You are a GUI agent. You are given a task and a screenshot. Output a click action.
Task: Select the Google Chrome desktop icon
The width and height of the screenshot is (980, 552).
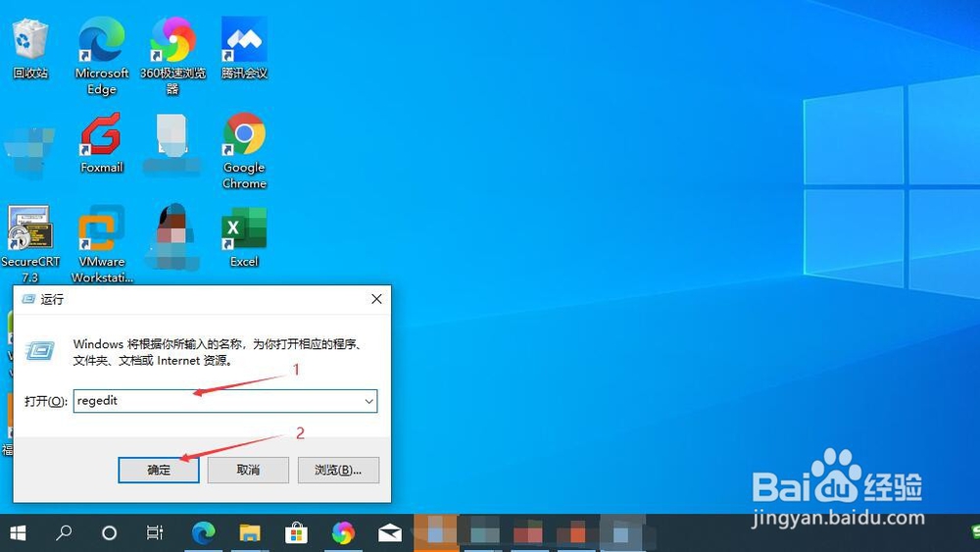point(244,151)
